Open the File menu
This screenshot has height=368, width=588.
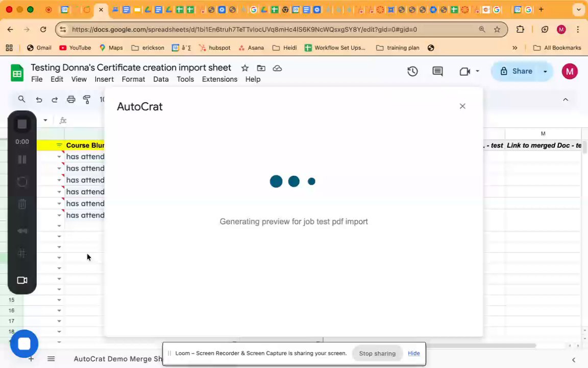point(37,79)
